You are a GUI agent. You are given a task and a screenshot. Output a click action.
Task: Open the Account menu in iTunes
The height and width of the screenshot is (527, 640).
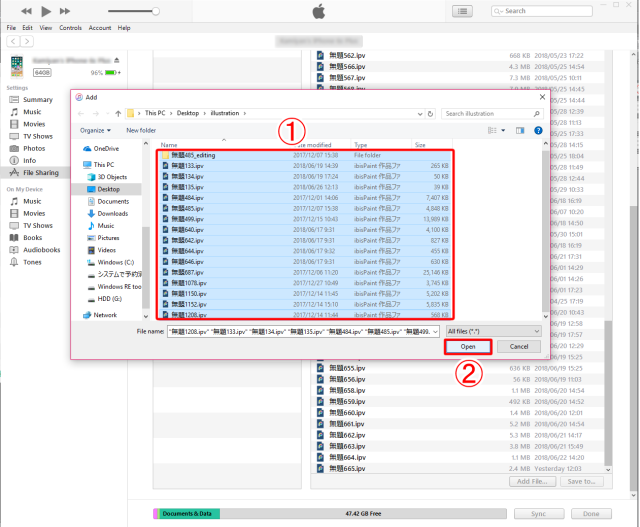click(x=100, y=28)
